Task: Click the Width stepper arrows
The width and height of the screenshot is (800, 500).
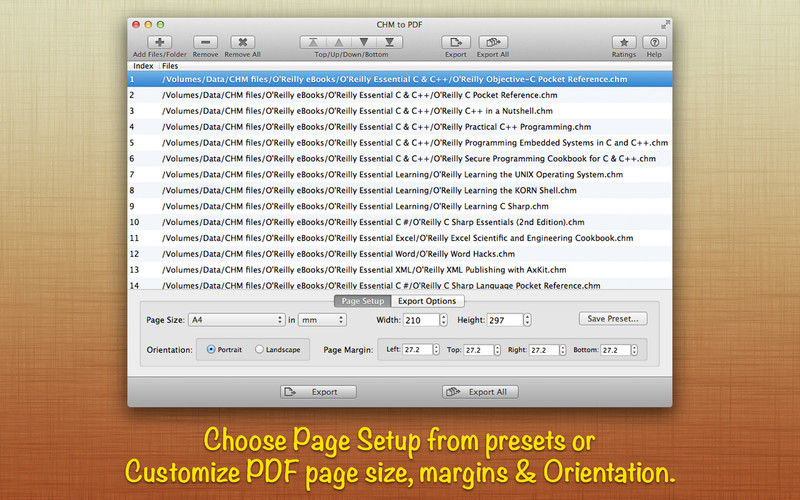Action: tap(443, 320)
